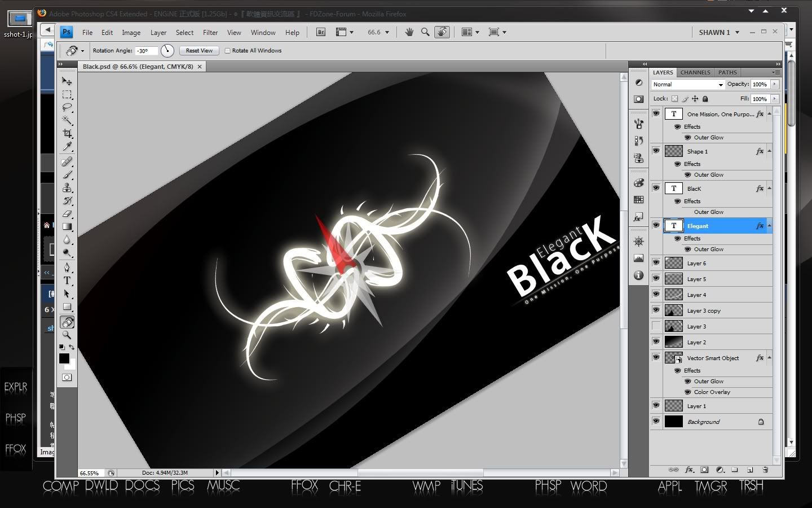Select the Clone Stamp tool
The width and height of the screenshot is (812, 508).
coord(67,188)
